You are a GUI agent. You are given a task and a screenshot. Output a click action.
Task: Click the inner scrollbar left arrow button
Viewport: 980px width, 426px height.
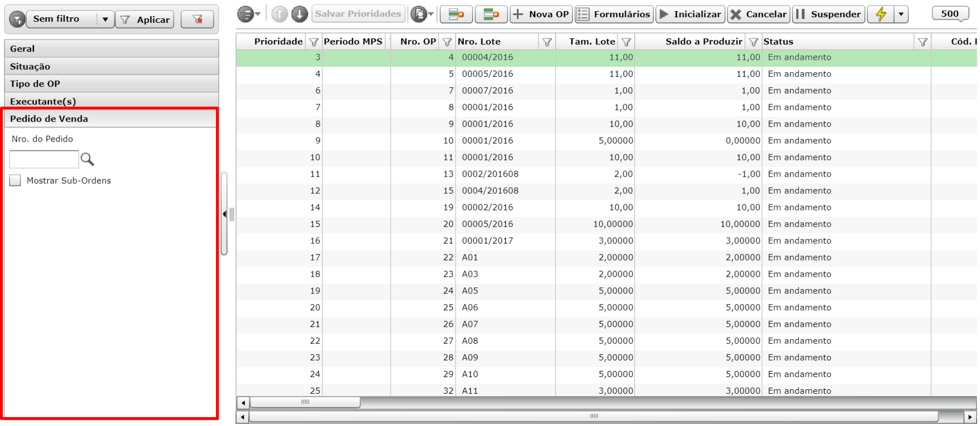pyautogui.click(x=243, y=402)
